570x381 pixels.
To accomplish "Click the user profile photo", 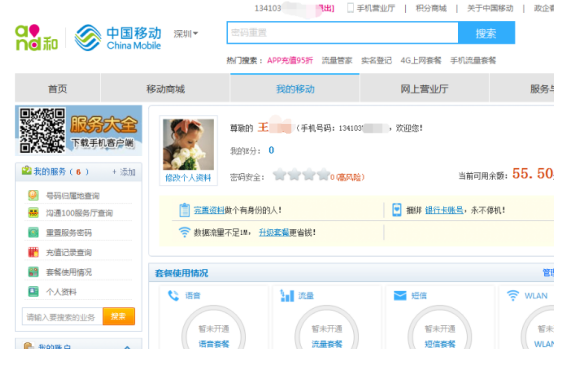I will click(x=188, y=144).
